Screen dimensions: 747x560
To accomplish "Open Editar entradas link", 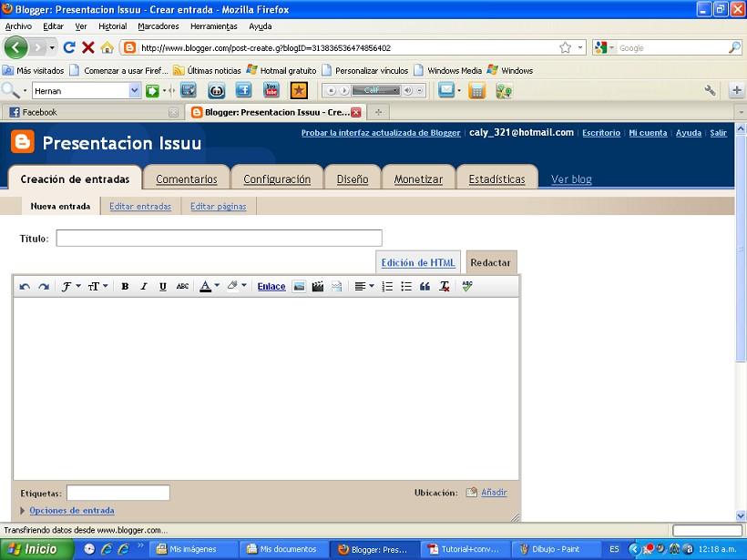I will tap(140, 206).
